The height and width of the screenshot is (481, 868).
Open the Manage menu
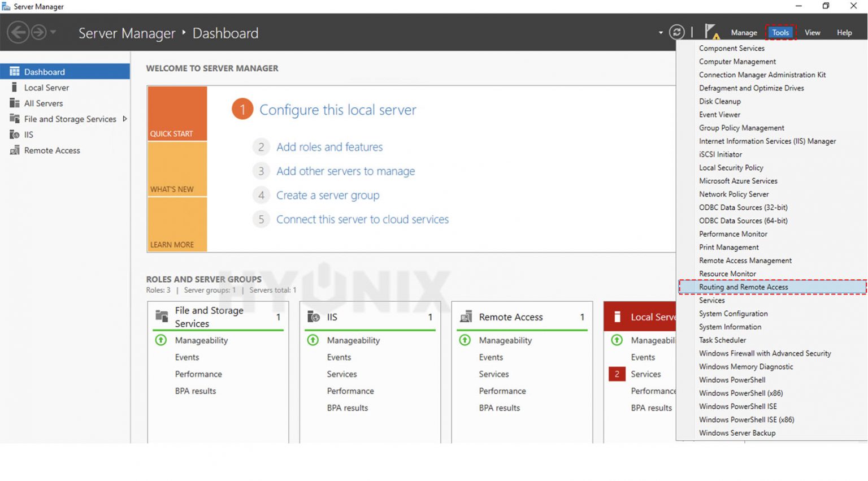tap(744, 33)
